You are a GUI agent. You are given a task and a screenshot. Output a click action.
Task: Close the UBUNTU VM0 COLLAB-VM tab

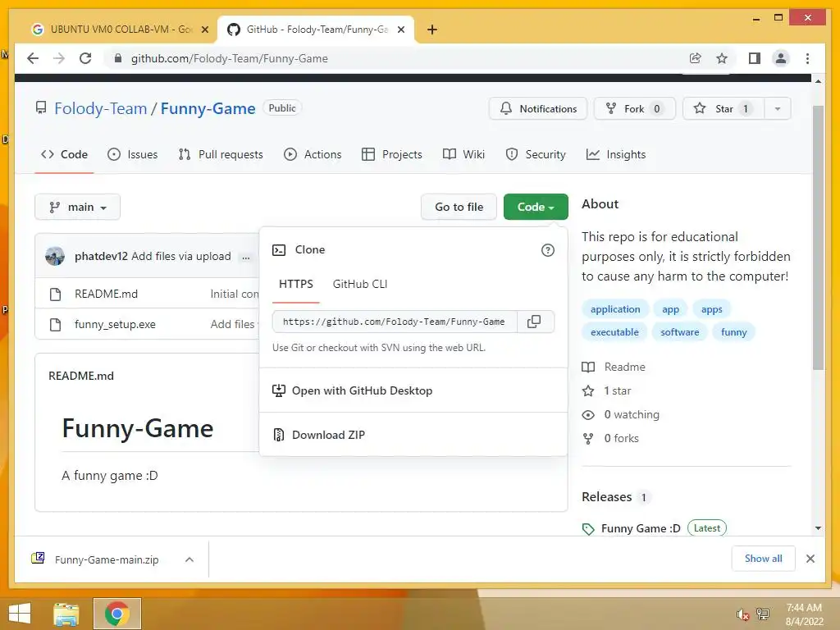point(204,30)
